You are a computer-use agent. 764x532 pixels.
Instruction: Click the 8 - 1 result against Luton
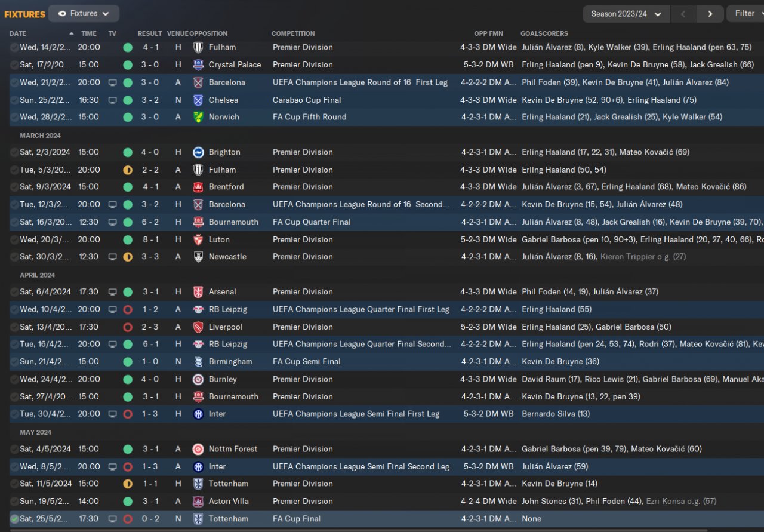pos(150,239)
